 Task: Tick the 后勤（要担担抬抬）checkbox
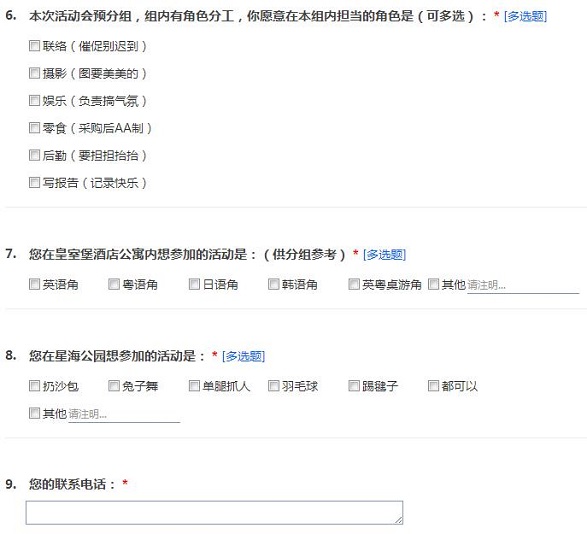[34, 155]
